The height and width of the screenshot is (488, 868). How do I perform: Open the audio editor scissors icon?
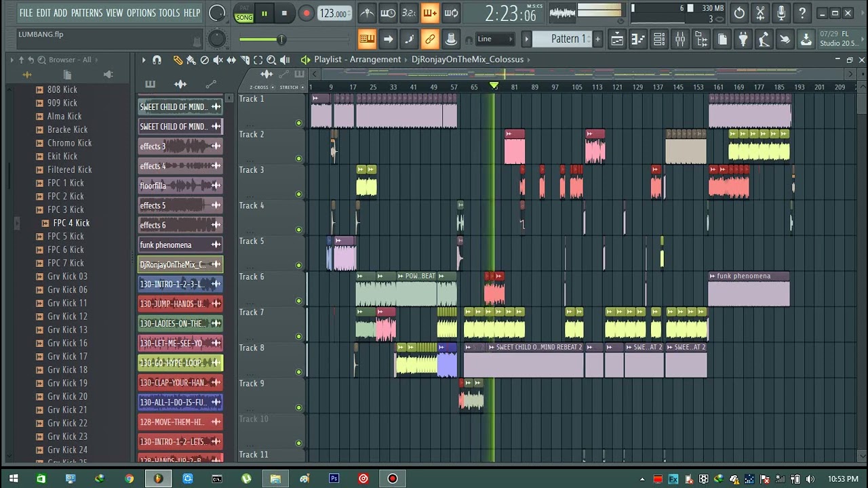(x=760, y=13)
